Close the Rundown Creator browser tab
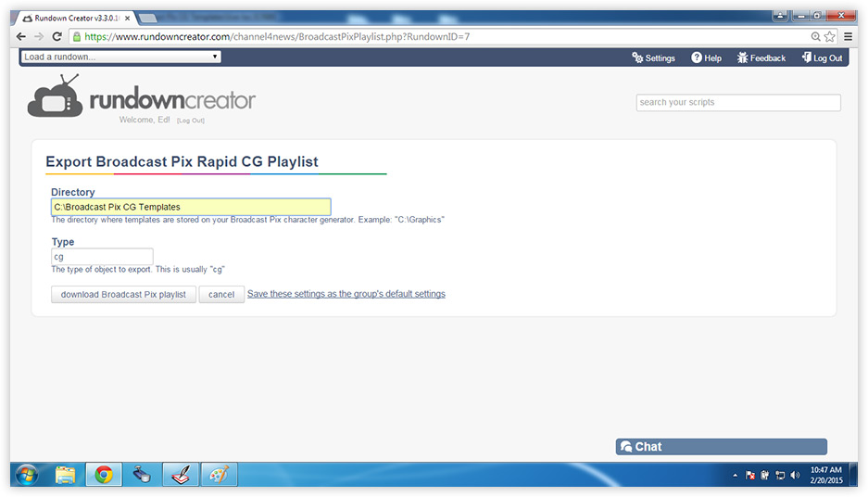 127,19
